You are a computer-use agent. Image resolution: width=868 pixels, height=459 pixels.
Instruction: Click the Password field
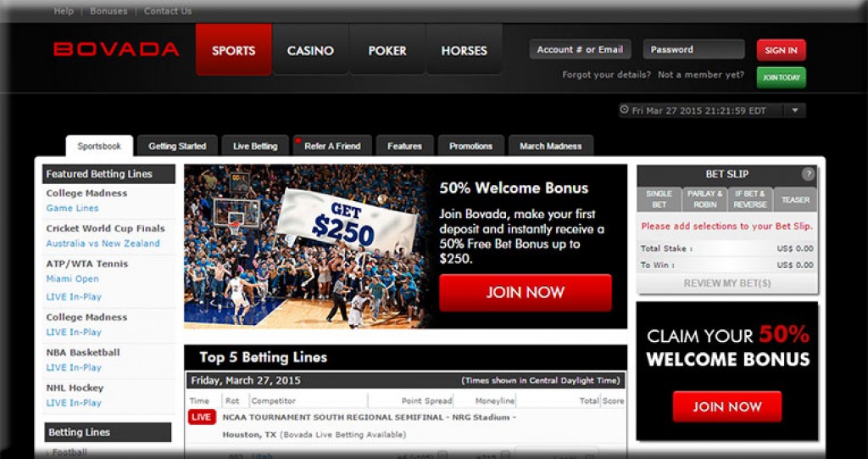[693, 49]
